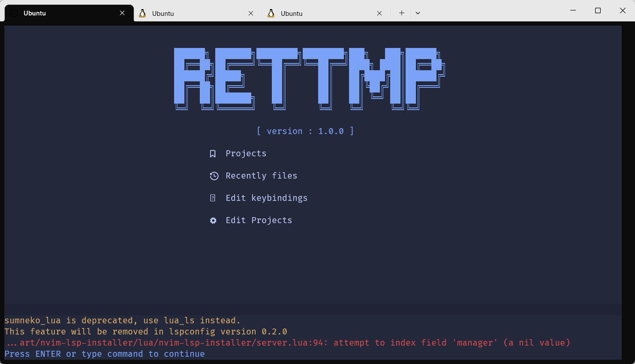Image resolution: width=635 pixels, height=364 pixels.
Task: Select the Projects menu entry
Action: point(246,153)
